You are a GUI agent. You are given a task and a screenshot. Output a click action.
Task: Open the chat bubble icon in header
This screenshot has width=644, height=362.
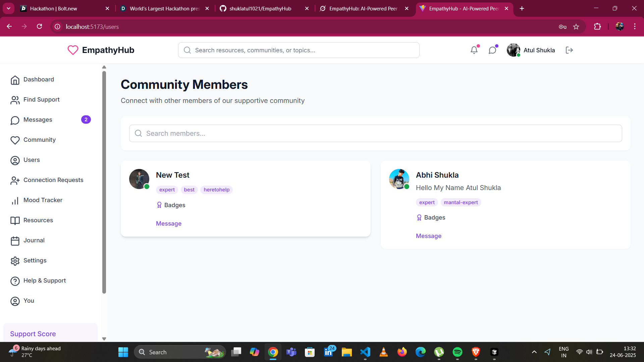(x=492, y=50)
